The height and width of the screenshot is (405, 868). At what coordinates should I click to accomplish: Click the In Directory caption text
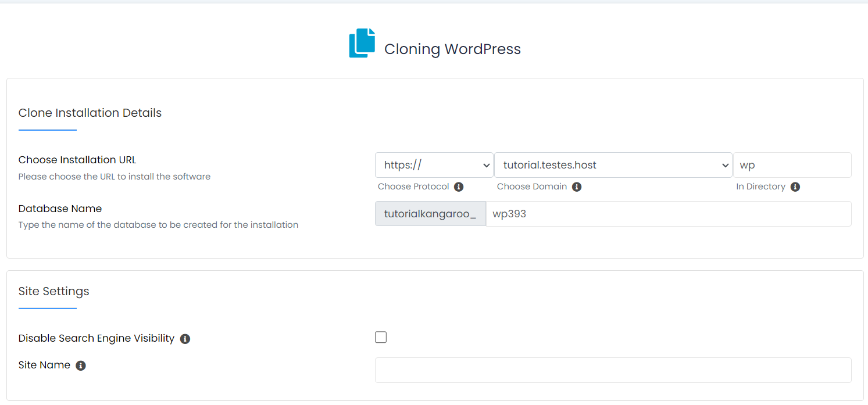[760, 187]
